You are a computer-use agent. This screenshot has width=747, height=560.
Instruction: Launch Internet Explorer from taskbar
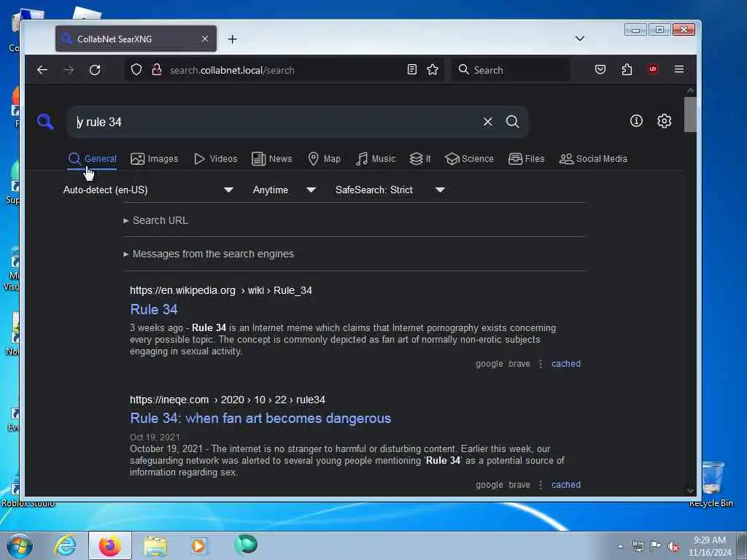65,545
